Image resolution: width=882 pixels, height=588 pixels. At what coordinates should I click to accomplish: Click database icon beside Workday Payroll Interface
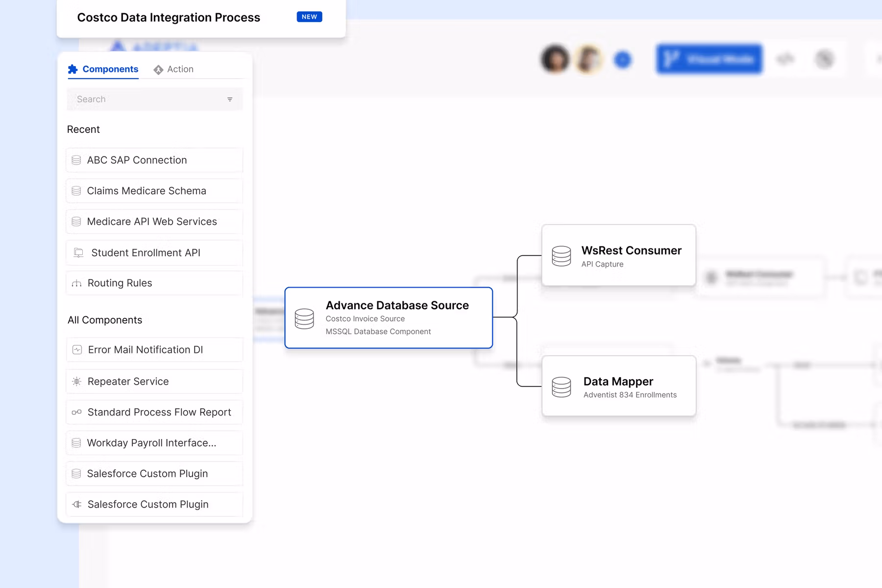pyautogui.click(x=76, y=443)
